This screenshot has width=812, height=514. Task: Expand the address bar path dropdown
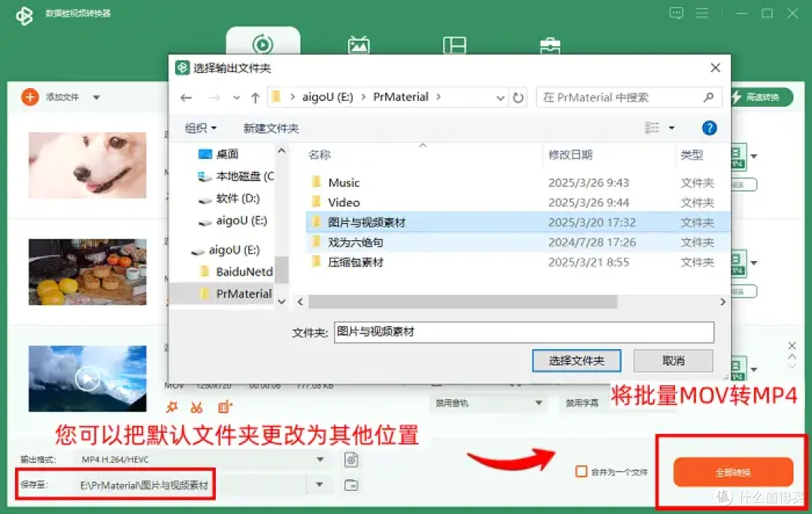500,97
